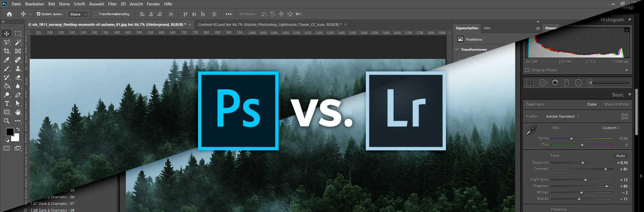Click more options ellipsis in options bar
Image resolution: width=644 pixels, height=212 pixels.
tap(229, 14)
